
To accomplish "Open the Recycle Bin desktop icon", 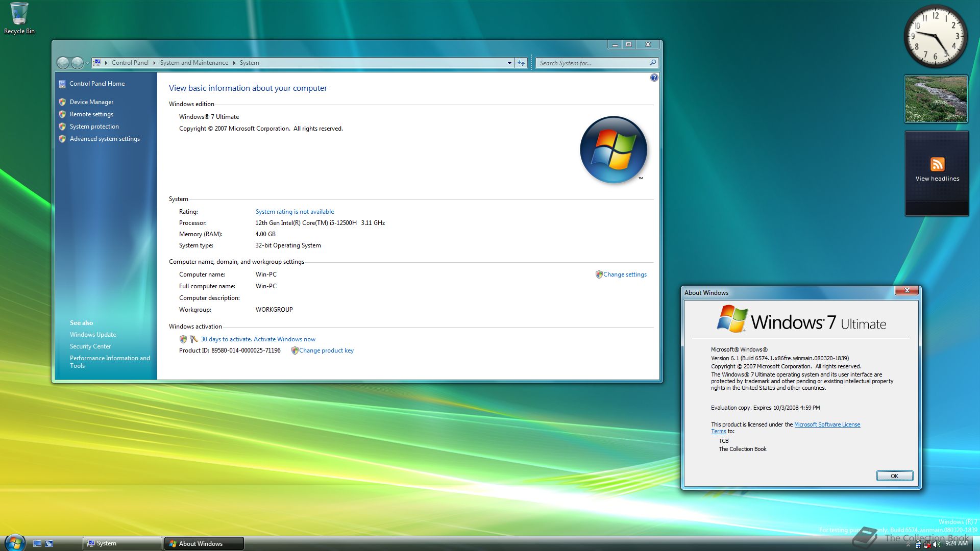I will click(x=19, y=18).
